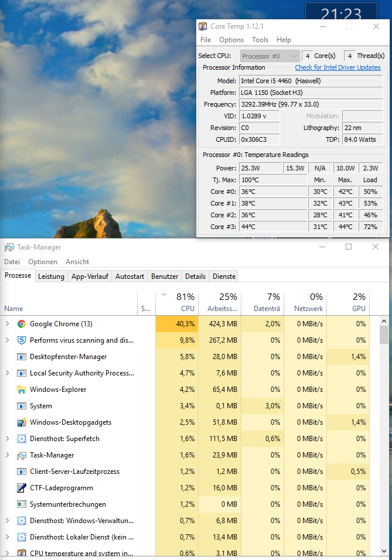
Task: Open the Tools menu in Core Temp
Action: [260, 40]
